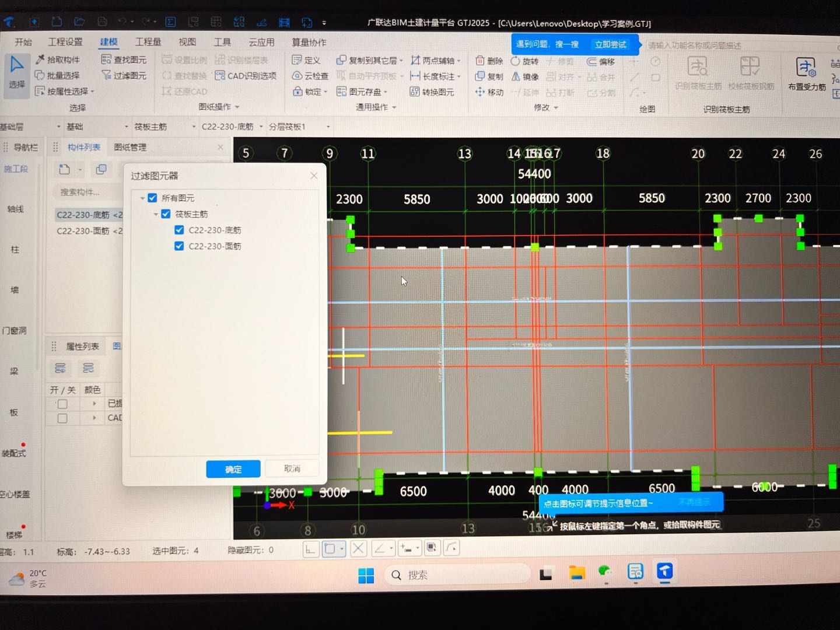This screenshot has height=630, width=840.
Task: Select 梁 in the navigation bar
Action: [14, 371]
